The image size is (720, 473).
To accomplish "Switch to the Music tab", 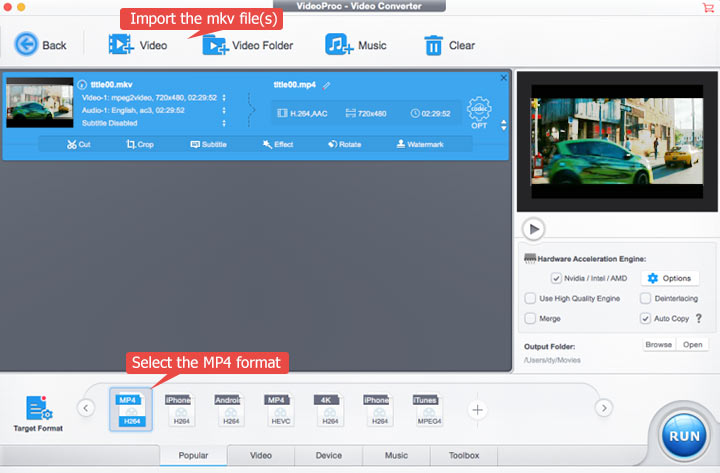I will point(396,456).
